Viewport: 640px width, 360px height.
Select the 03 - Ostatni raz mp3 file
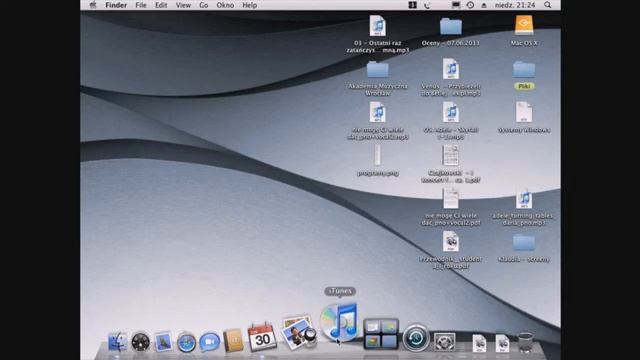(378, 25)
